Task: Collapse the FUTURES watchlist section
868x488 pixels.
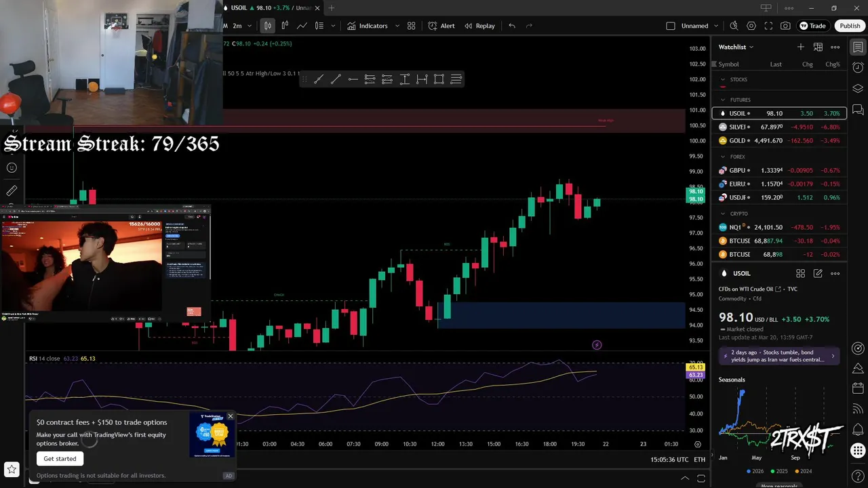Action: tap(723, 100)
